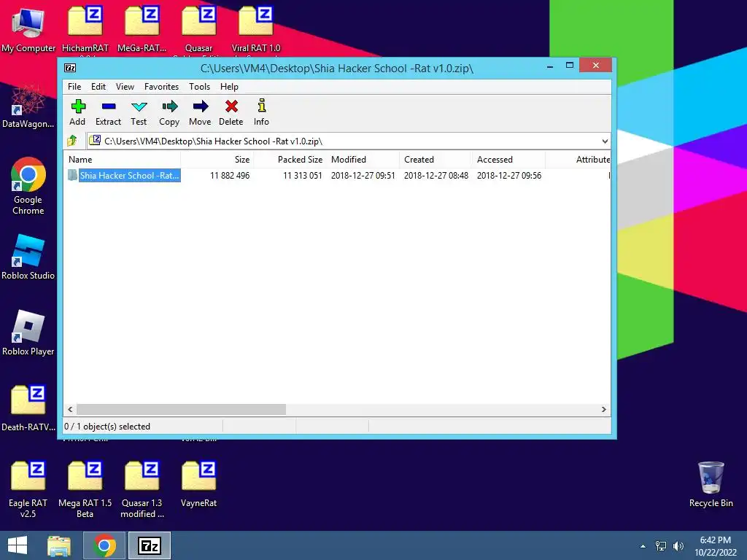Click the horizontal scrollbar thumb
The width and height of the screenshot is (747, 560).
click(x=181, y=410)
